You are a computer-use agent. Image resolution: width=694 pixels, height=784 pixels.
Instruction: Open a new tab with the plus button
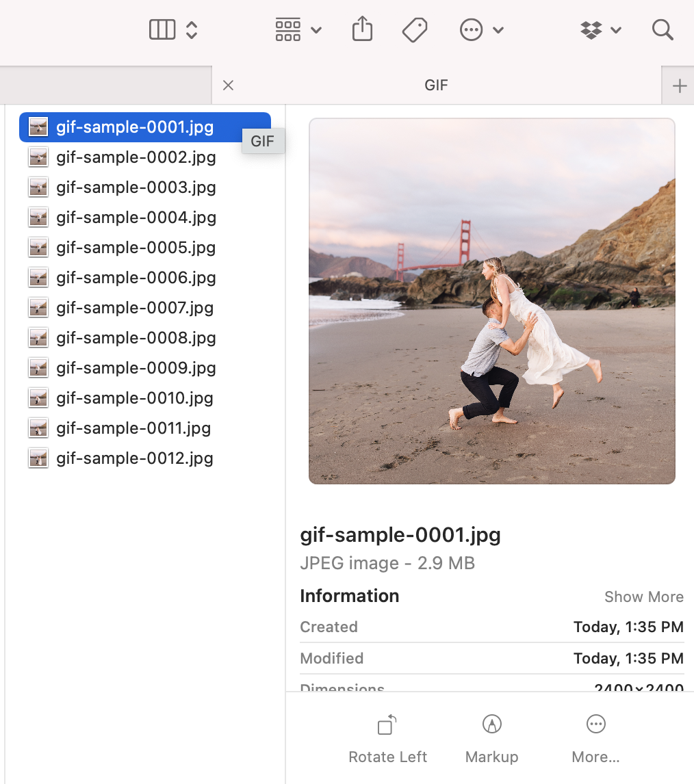(x=678, y=85)
